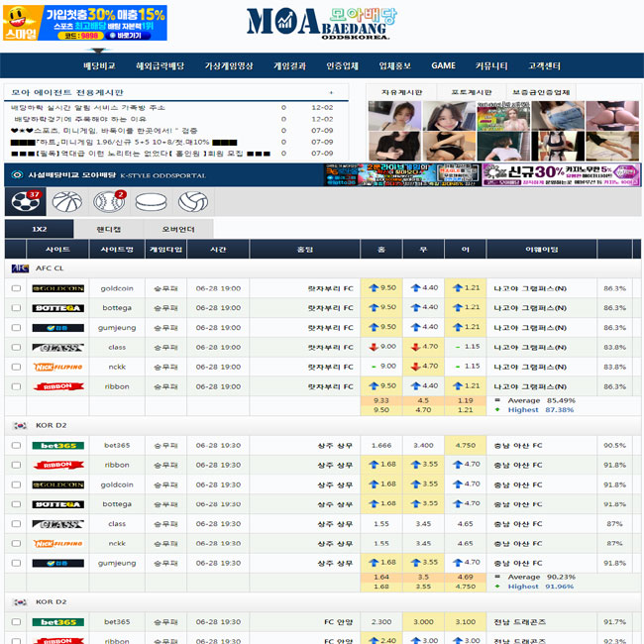Click the 2분라이브게임 lotto banner

point(402,174)
